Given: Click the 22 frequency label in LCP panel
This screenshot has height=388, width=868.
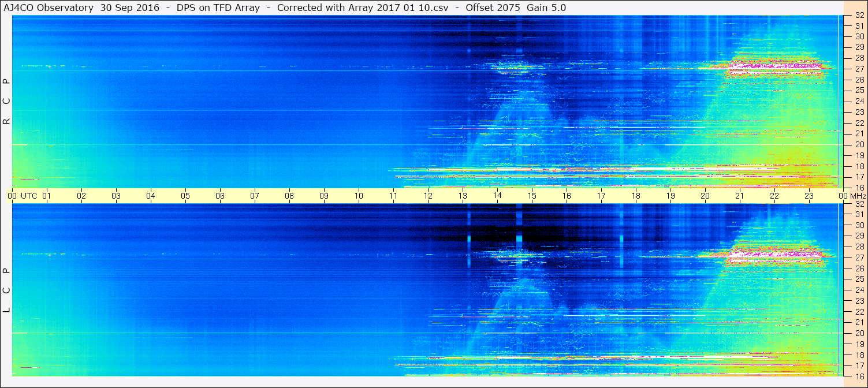Looking at the screenshot, I should (x=859, y=312).
